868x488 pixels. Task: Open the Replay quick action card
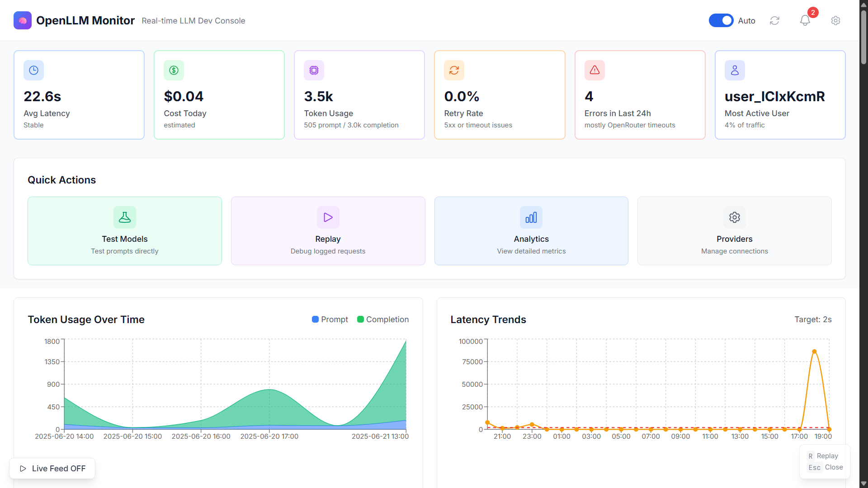(x=328, y=231)
